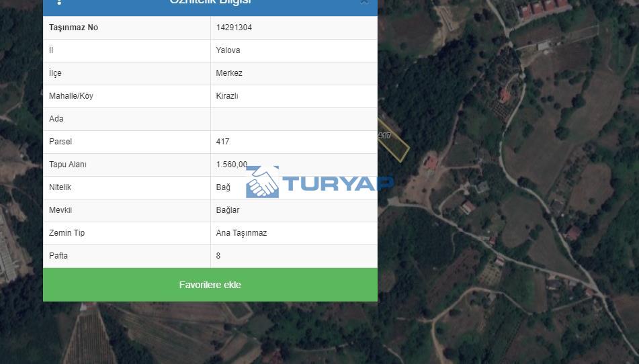Image resolution: width=639 pixels, height=364 pixels.
Task: Click the Parsel row label
Action: click(60, 141)
